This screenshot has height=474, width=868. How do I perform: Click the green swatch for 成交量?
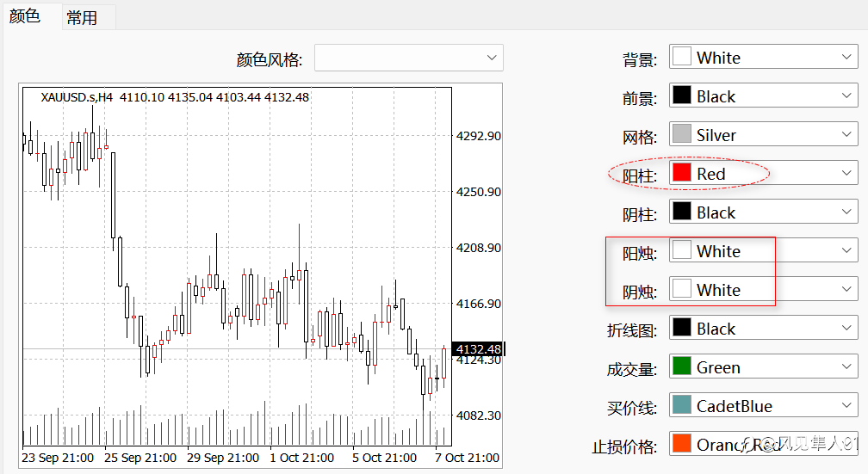pyautogui.click(x=681, y=366)
